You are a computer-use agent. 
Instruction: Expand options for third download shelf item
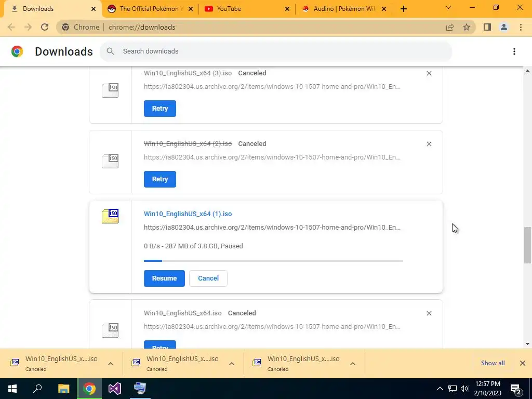(353, 364)
